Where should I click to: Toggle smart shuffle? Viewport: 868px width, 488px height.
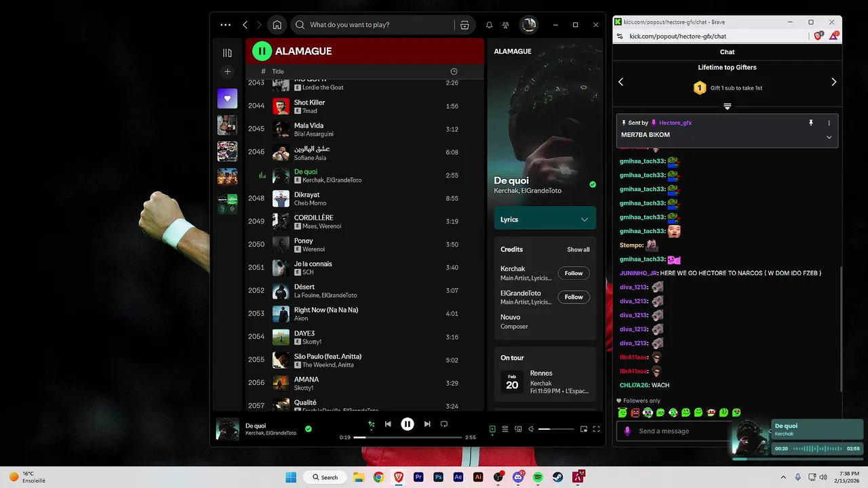click(371, 424)
